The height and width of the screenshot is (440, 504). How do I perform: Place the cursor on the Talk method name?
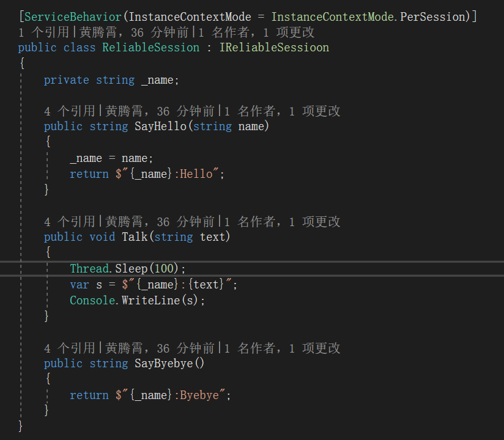(x=135, y=237)
